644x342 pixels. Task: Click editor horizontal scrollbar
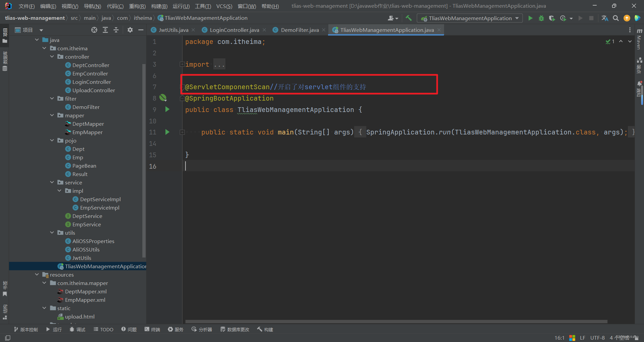coord(396,322)
